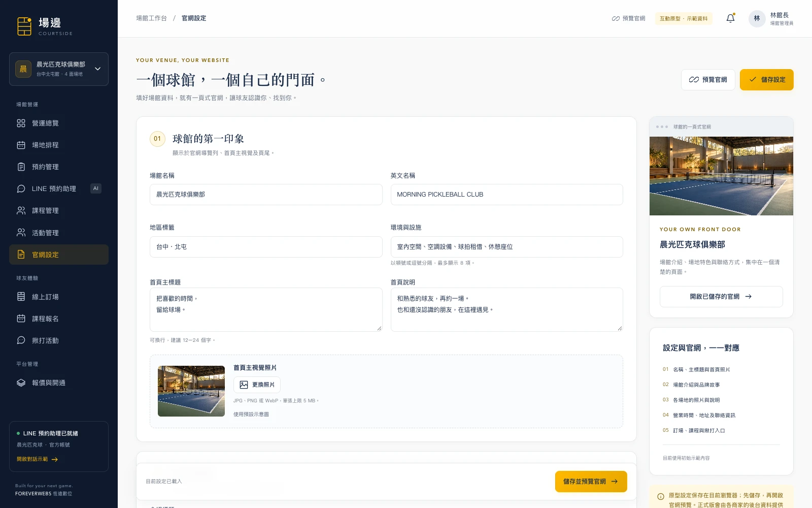Click the text 目前設定已載入
Viewport: 812px width, 508px height.
pyautogui.click(x=163, y=482)
